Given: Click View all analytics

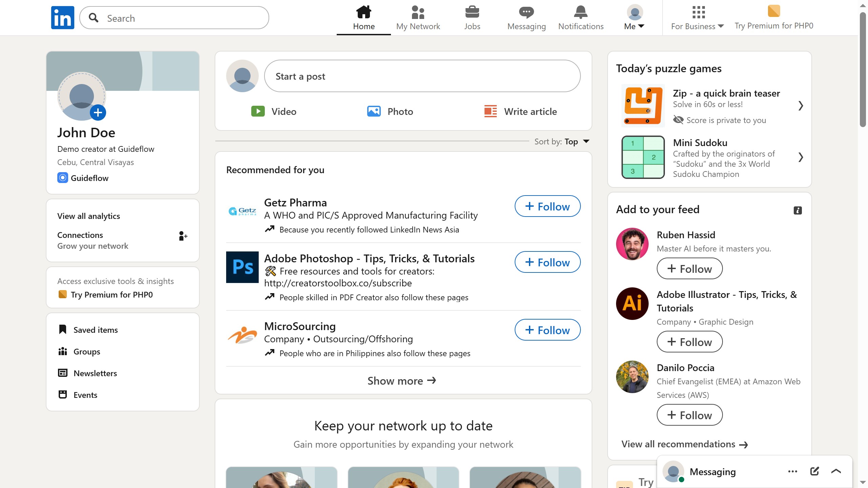Looking at the screenshot, I should click(88, 216).
